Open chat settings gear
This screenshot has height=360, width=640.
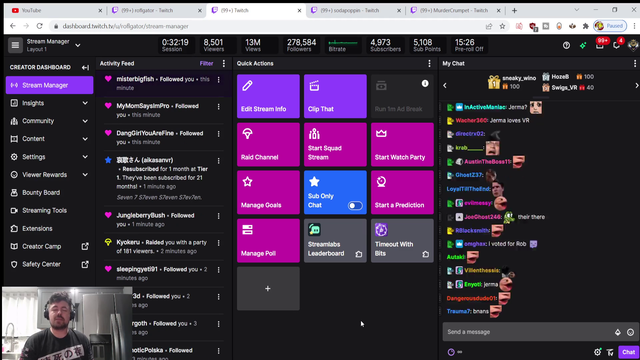[x=598, y=352]
